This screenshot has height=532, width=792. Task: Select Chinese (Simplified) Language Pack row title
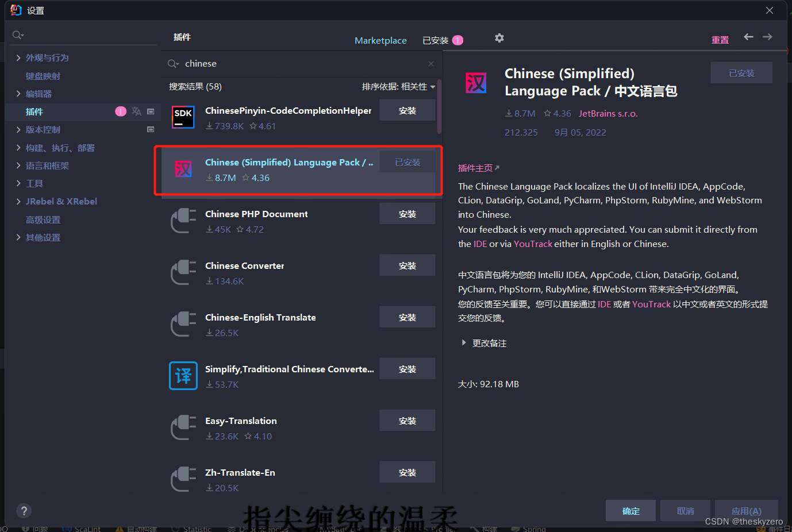(x=289, y=163)
